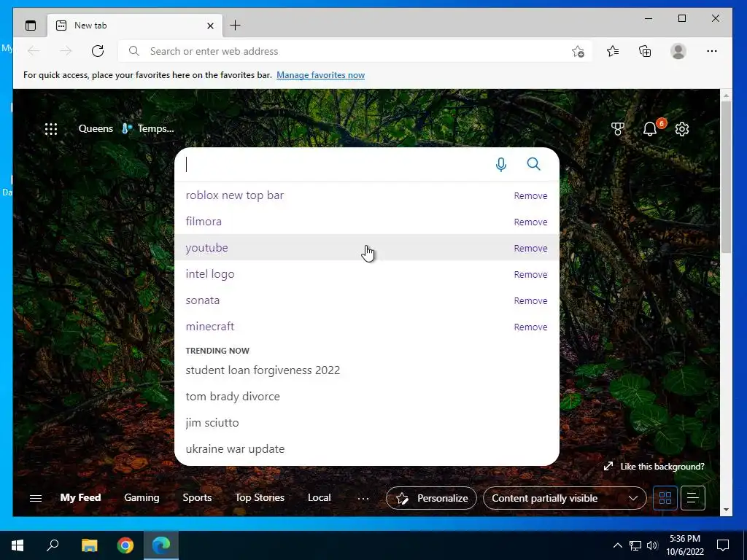Click 'Like this background?' expand link
747x560 pixels.
[x=654, y=466]
